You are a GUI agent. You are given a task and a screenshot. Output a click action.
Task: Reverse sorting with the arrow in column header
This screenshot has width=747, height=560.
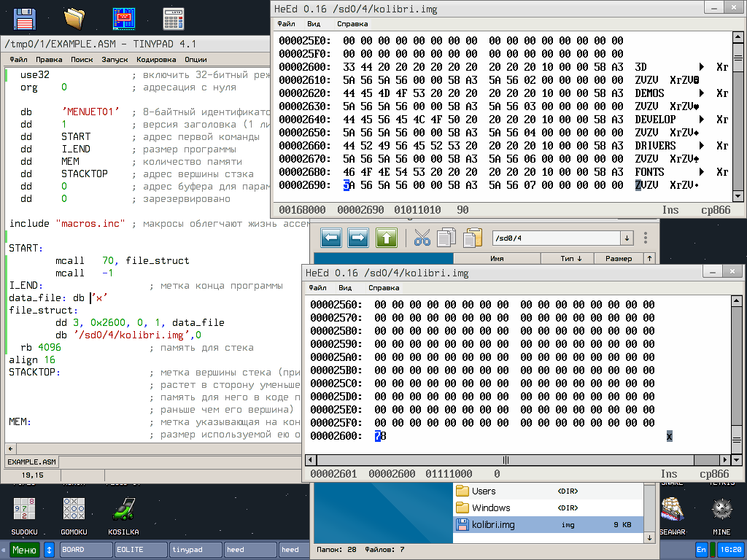650,258
